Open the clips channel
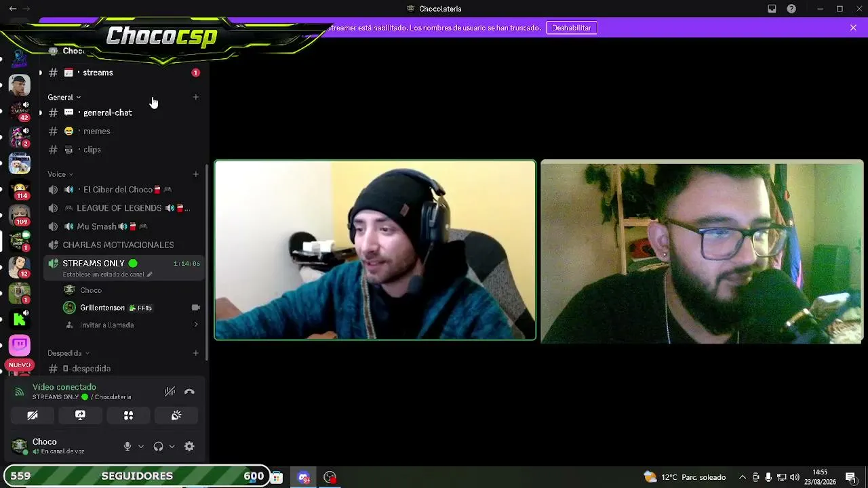Screen dimensions: 868x488 123,149
